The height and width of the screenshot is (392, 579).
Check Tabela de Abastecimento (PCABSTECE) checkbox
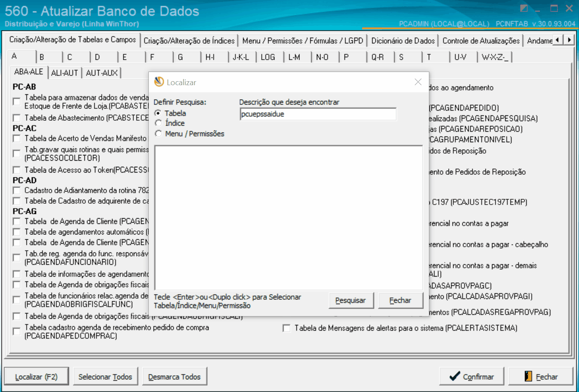click(x=17, y=118)
